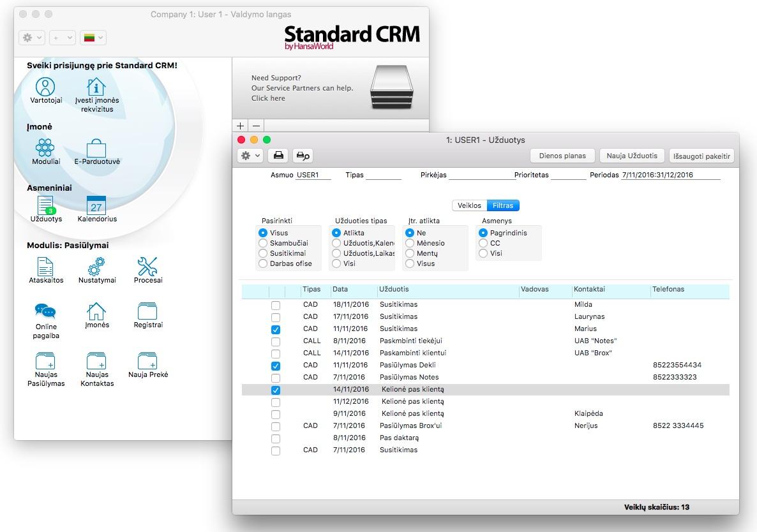Click the Click here support link

[268, 98]
